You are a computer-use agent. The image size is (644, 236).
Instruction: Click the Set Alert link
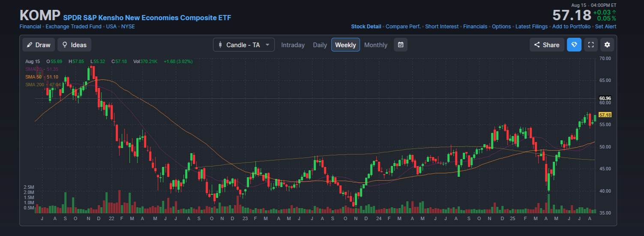point(606,27)
